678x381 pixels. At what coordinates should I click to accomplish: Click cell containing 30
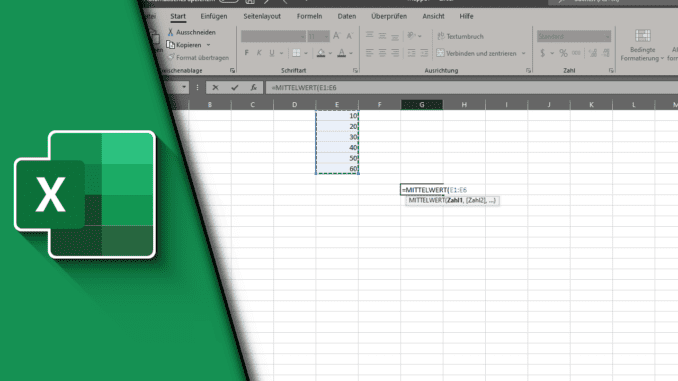tap(337, 137)
